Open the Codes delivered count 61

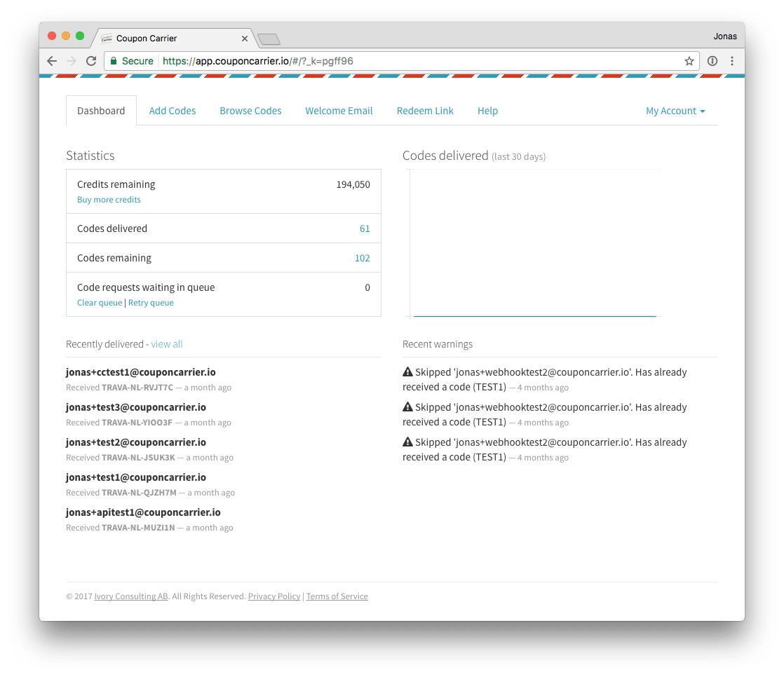pyautogui.click(x=365, y=228)
